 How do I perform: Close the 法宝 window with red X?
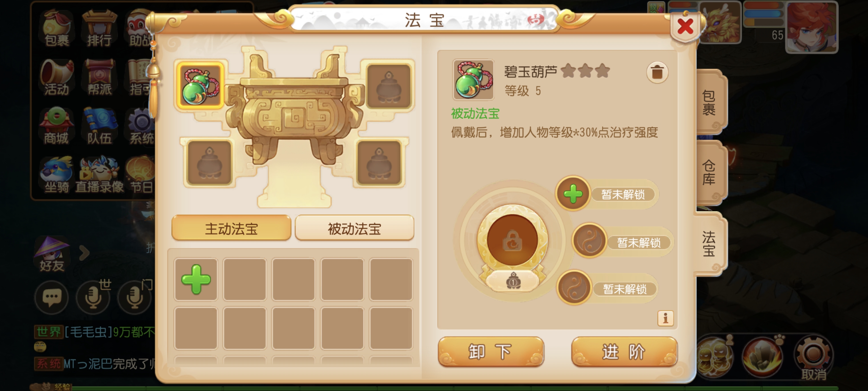coord(685,27)
